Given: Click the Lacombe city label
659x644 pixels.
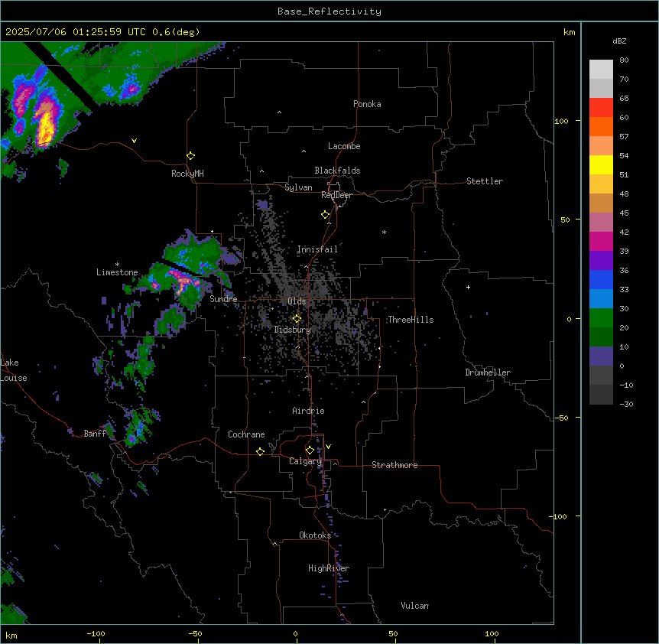Looking at the screenshot, I should [x=344, y=146].
